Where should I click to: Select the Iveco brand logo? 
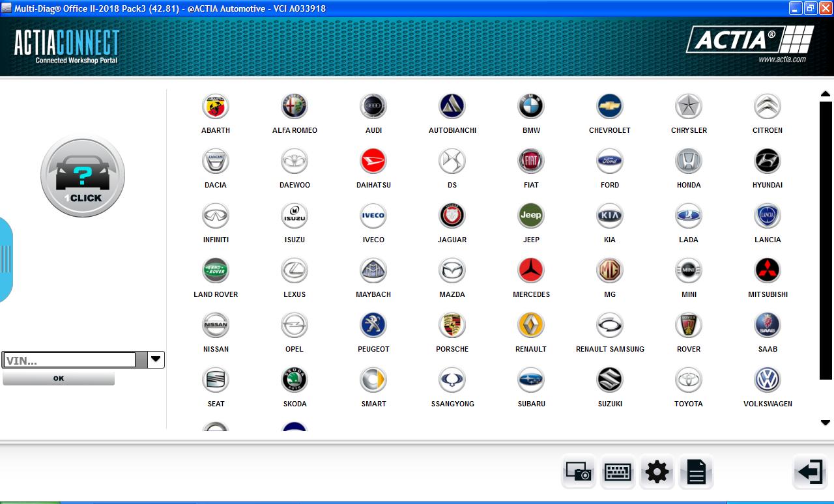[373, 216]
